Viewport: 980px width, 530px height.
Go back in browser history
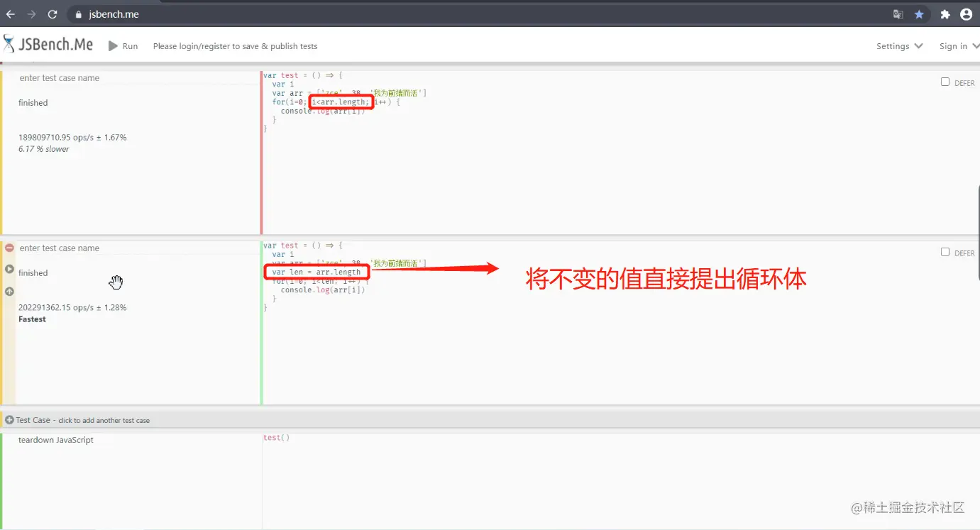pos(11,14)
